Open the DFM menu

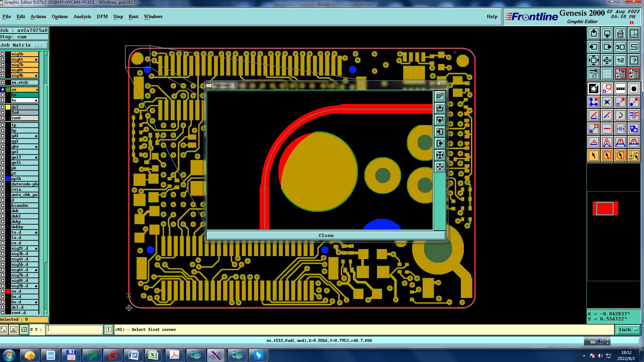click(102, 16)
